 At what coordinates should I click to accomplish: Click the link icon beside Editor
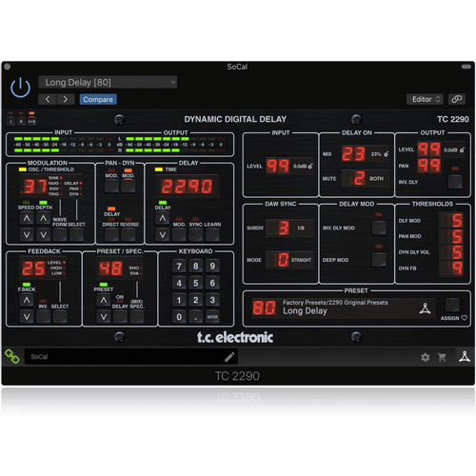point(457,99)
